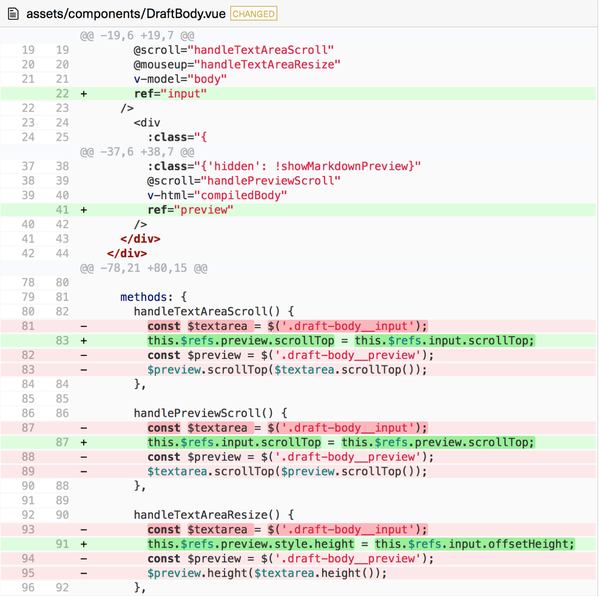
Task: Click the handlePreviewScroll() { line
Action: pos(210,414)
